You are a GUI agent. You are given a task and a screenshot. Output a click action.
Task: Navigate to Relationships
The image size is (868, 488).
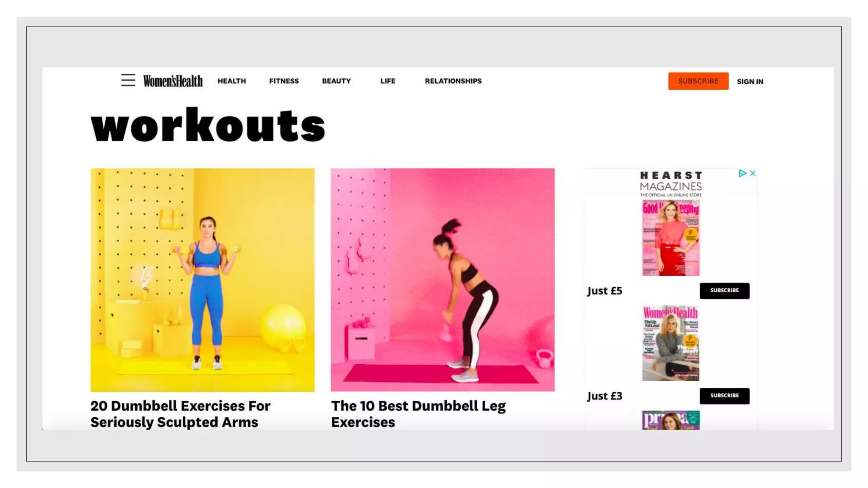point(453,81)
